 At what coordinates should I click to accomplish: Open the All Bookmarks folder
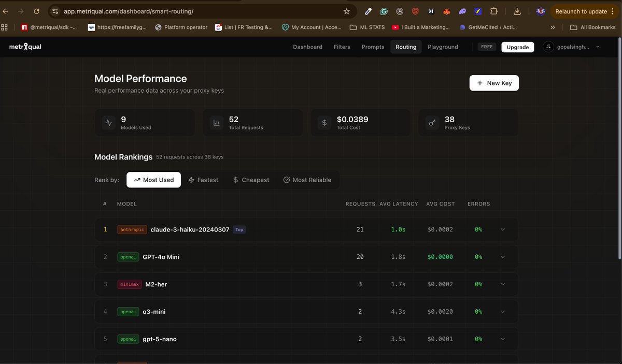593,27
